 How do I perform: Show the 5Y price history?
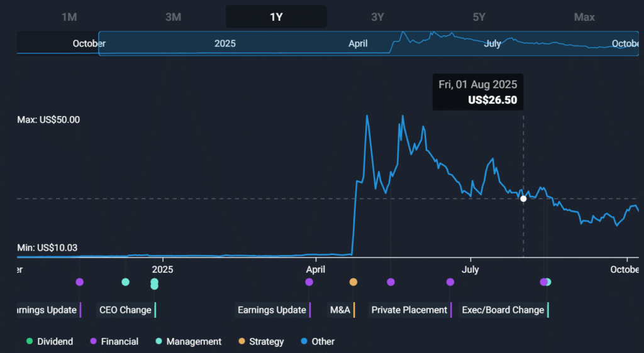pos(479,17)
